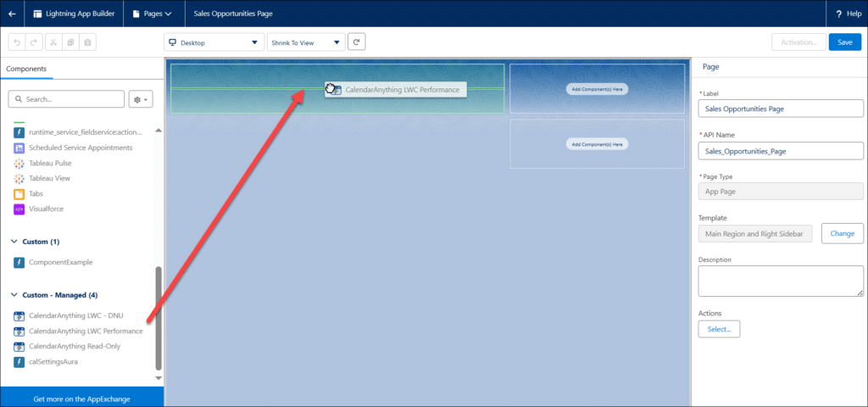Click the Sales Opportunities Page title
This screenshot has width=868, height=407.
tap(233, 14)
